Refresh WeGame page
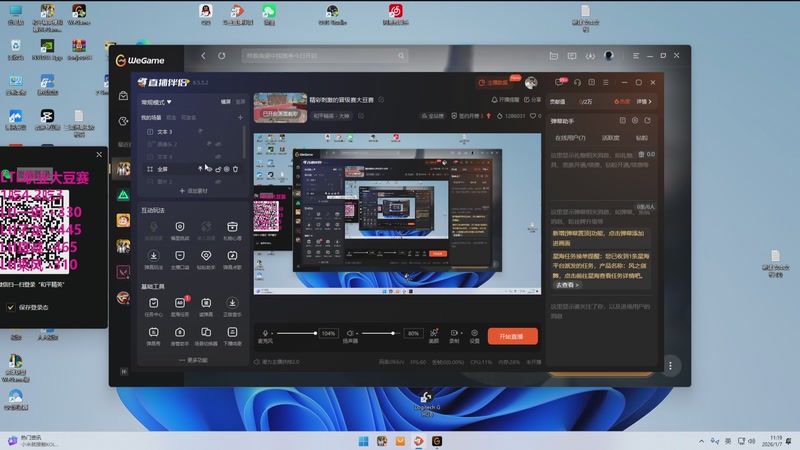 pos(221,56)
